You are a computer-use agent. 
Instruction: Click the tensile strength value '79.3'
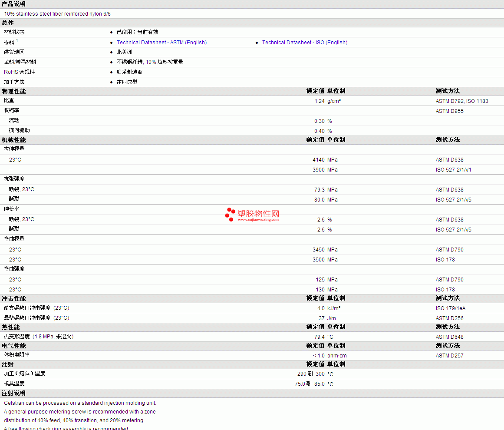[x=320, y=189]
